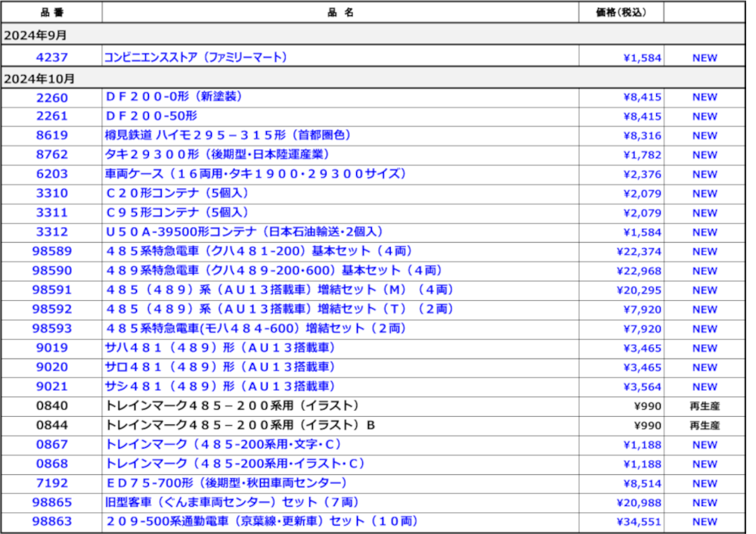Open タキ２９３００形（後期型・日本陸運産業） link
This screenshot has width=756, height=534.
tap(217, 154)
